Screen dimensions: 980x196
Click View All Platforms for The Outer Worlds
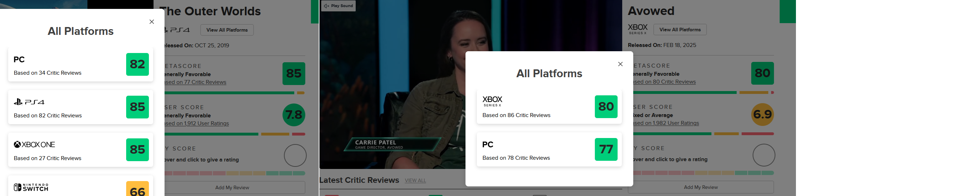click(x=227, y=30)
